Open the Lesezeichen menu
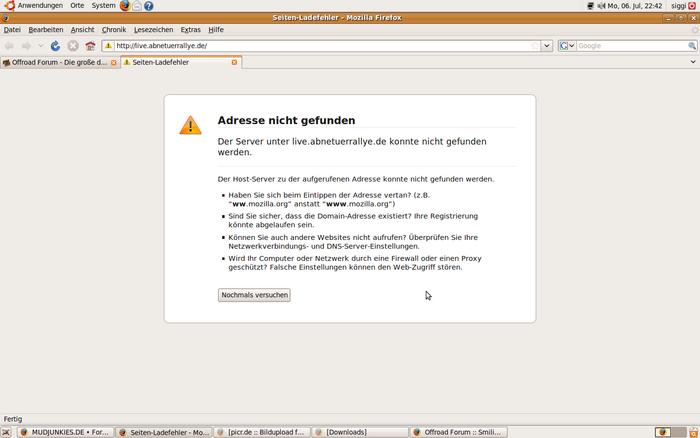The image size is (700, 438). [x=154, y=29]
